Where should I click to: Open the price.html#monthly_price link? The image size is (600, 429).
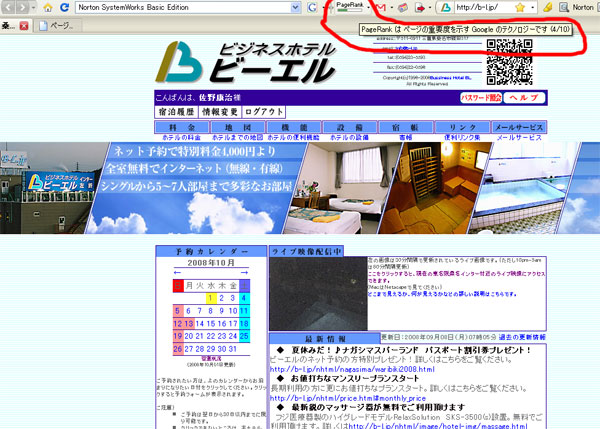tap(348, 398)
